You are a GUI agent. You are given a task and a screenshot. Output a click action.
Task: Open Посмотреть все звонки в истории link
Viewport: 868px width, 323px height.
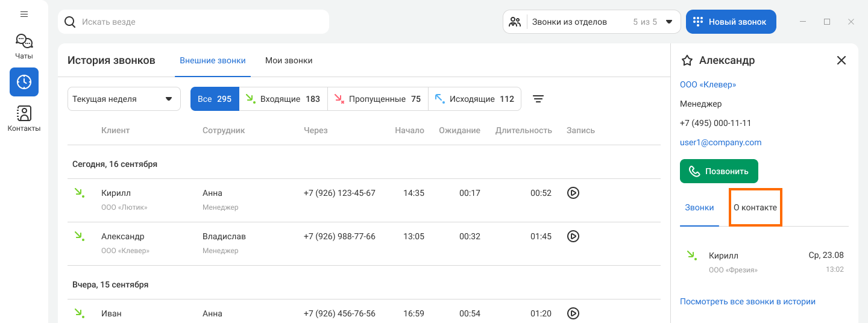747,301
